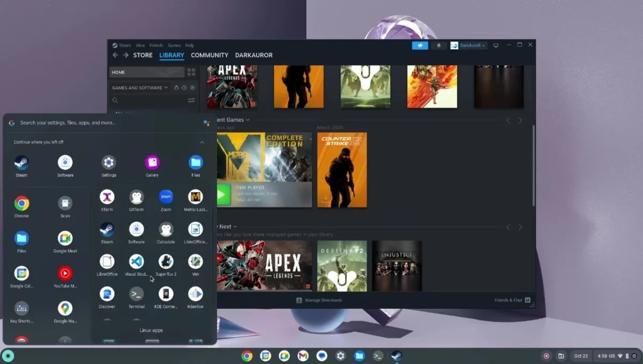The height and width of the screenshot is (364, 643).
Task: Expand the Games and Software dropdown
Action: pyautogui.click(x=140, y=88)
